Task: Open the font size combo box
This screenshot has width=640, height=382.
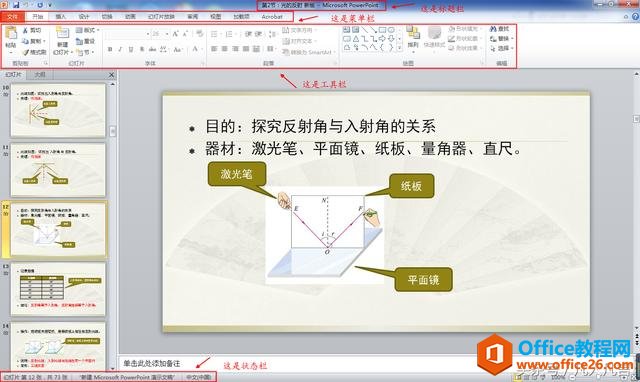Action: click(160, 34)
